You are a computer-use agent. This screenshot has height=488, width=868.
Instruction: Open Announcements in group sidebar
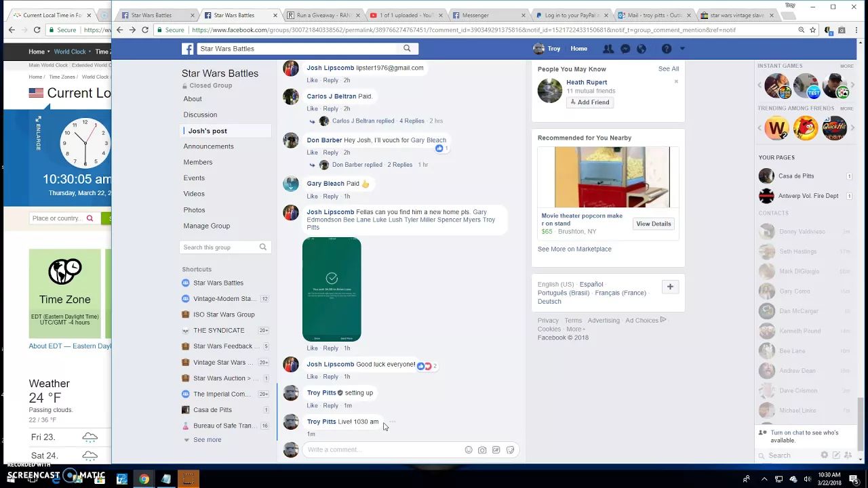pos(208,146)
